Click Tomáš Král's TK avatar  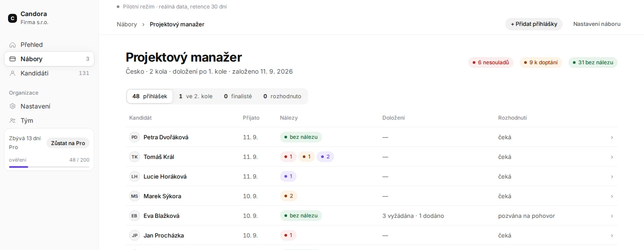click(x=134, y=157)
